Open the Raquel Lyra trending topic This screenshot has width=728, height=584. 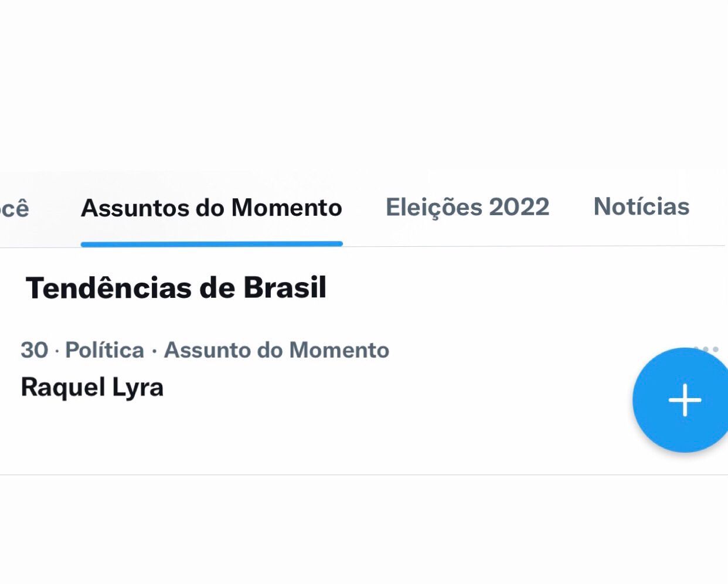[92, 388]
